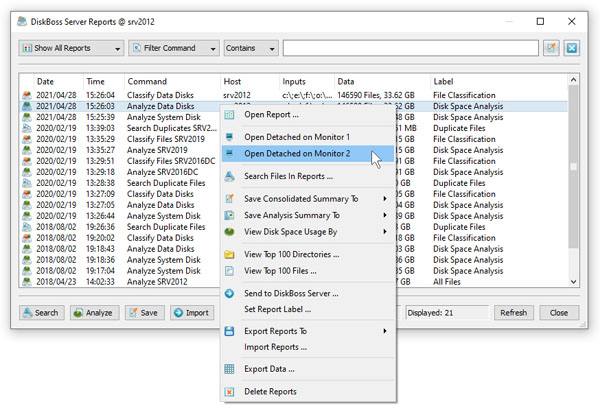Sort by the Time column header

[x=104, y=82]
